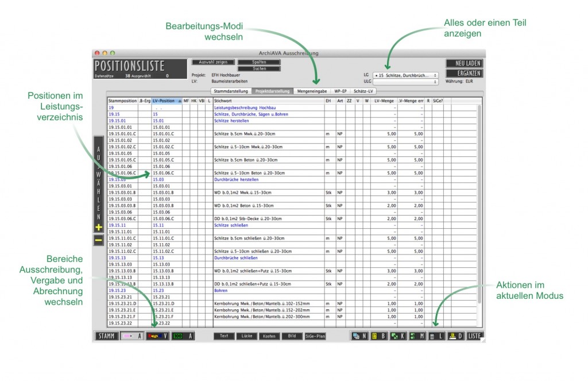This screenshot has height=381, width=588.
Task: Select the Projektdarstellung tab
Action: tap(272, 91)
